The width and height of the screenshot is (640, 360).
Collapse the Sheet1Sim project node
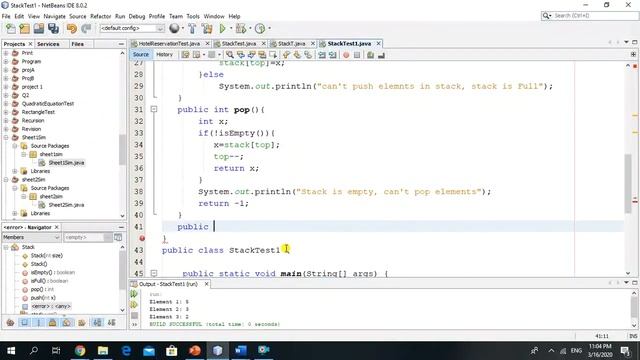(6, 138)
